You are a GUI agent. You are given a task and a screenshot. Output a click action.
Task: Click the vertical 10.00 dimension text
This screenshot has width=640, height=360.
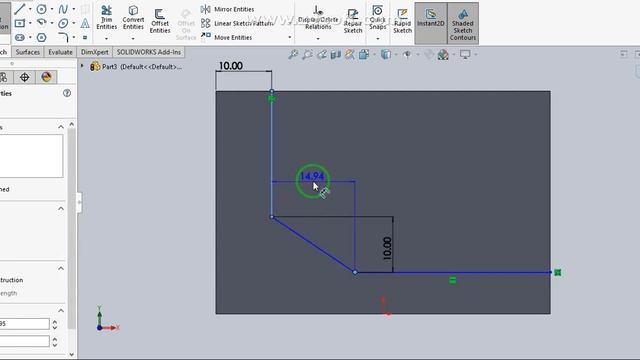(x=387, y=248)
